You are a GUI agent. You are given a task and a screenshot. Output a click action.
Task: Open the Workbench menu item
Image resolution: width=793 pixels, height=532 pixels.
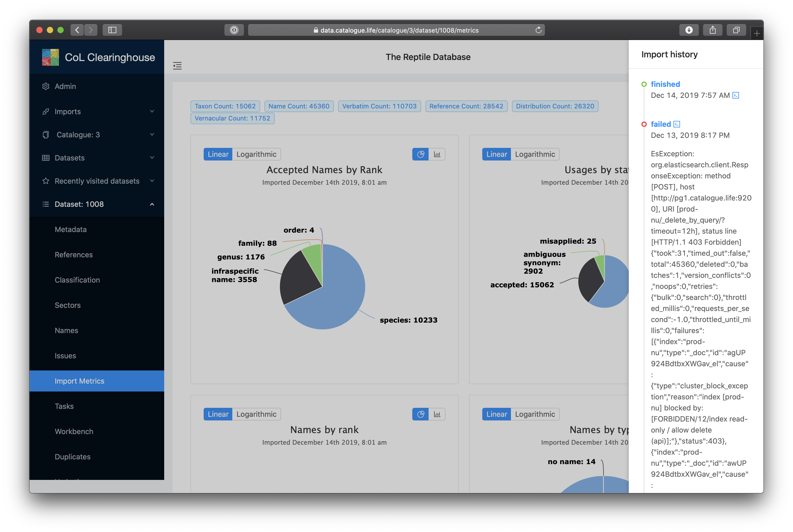tap(74, 431)
